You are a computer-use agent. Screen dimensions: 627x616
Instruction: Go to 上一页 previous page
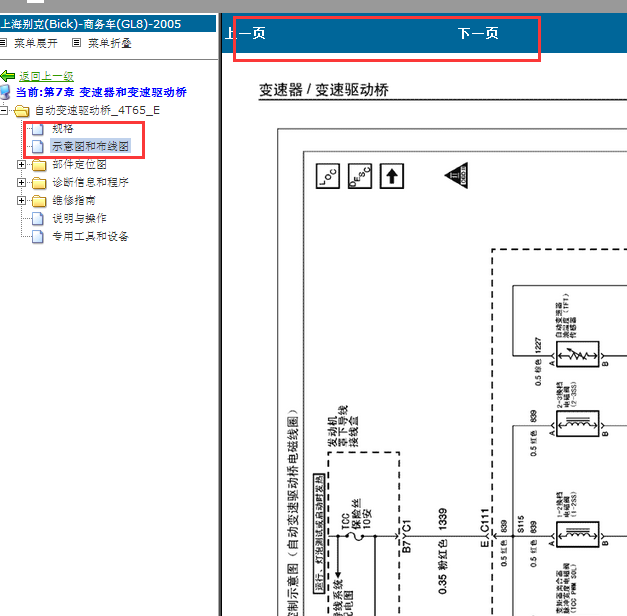click(x=245, y=33)
